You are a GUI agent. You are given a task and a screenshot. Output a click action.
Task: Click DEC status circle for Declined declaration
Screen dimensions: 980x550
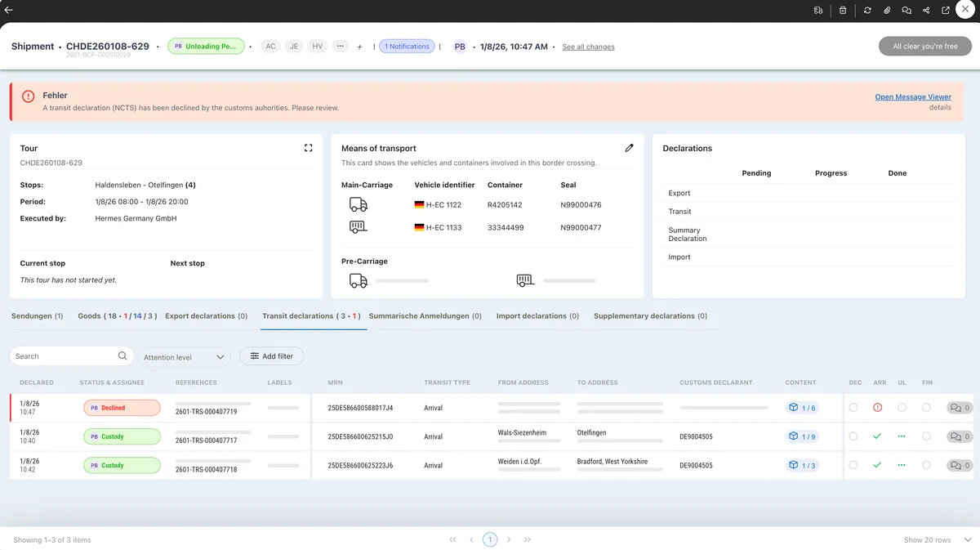(x=853, y=408)
